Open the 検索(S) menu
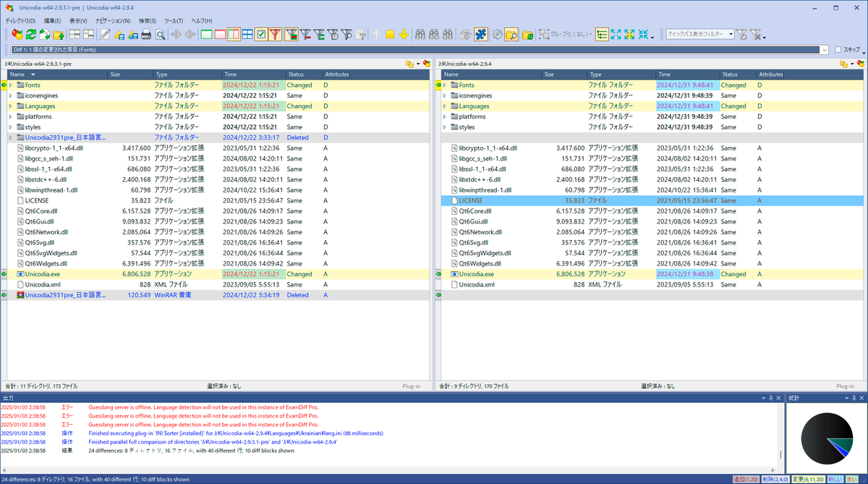Image resolution: width=868 pixels, height=484 pixels. (x=147, y=21)
